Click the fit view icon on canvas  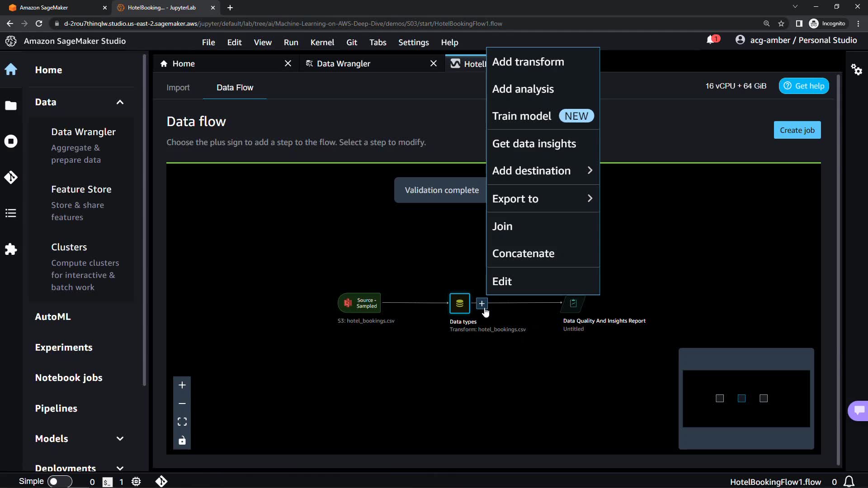(x=182, y=422)
